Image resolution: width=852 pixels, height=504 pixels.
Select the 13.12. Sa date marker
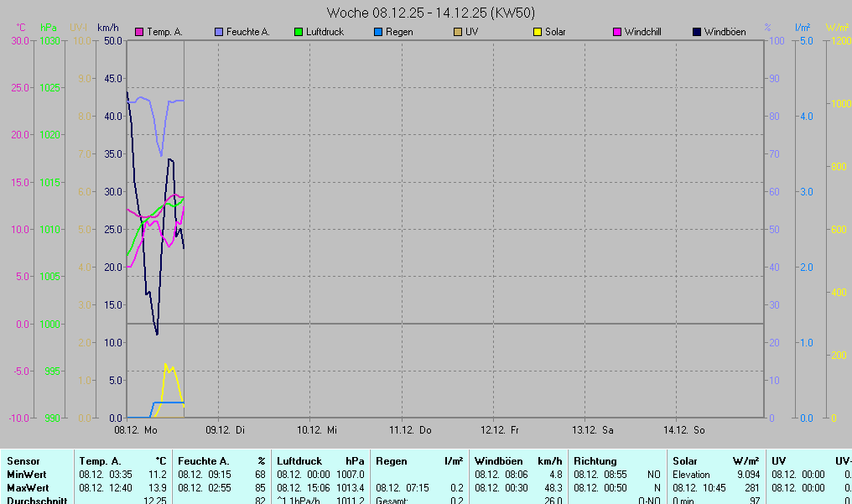(x=592, y=430)
